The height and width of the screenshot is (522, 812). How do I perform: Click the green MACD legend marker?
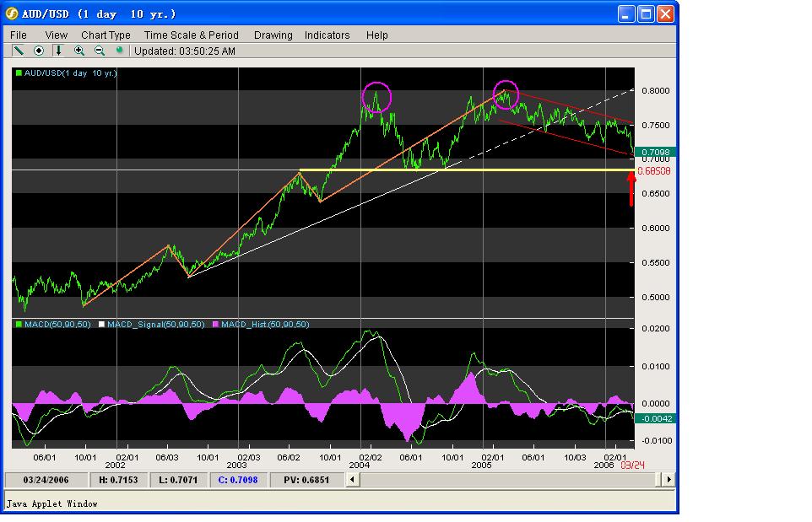click(19, 325)
